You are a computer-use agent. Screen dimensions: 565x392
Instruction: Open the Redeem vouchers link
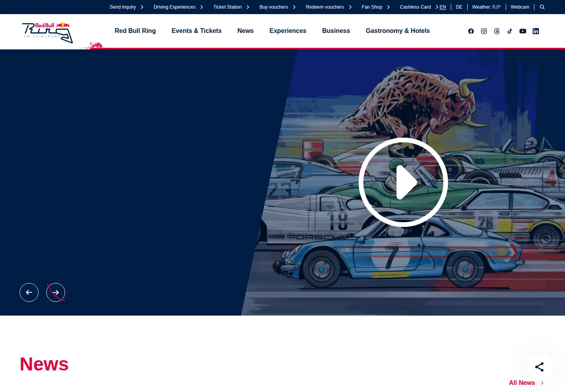(329, 7)
